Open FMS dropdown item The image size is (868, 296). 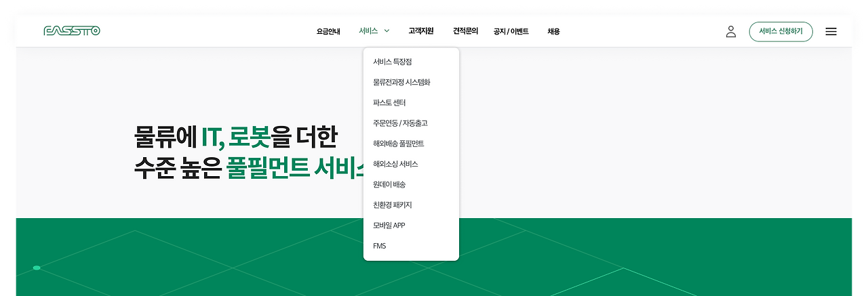(x=379, y=246)
